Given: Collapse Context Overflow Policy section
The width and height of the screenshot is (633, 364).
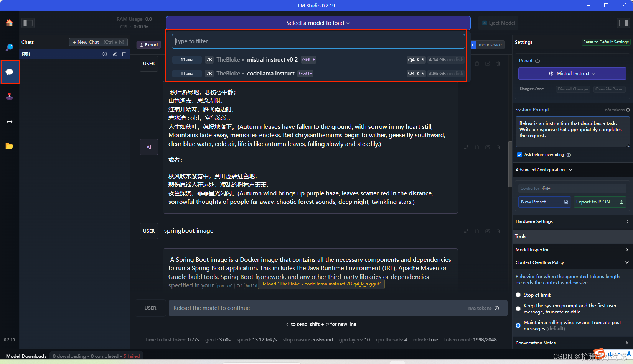Looking at the screenshot, I should click(572, 262).
